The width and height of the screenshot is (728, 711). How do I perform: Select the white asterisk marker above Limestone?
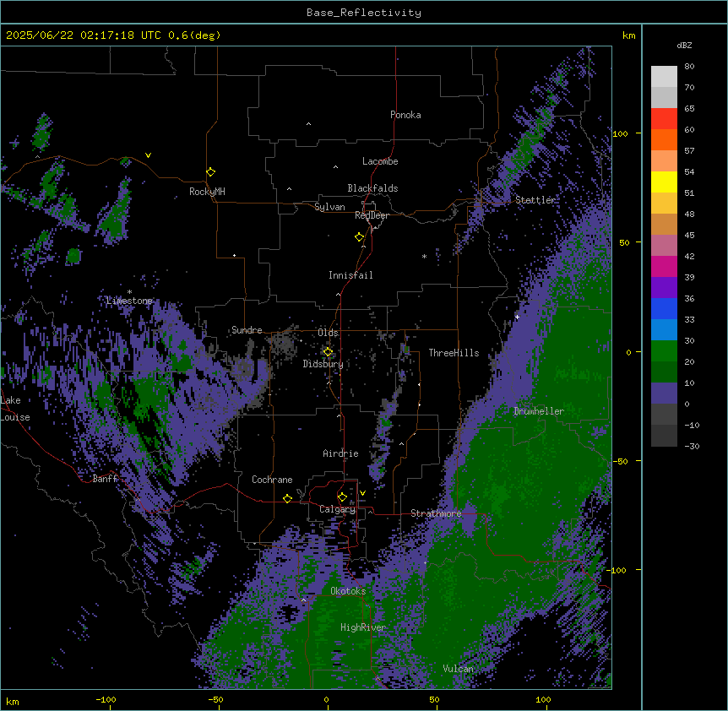[x=129, y=292]
